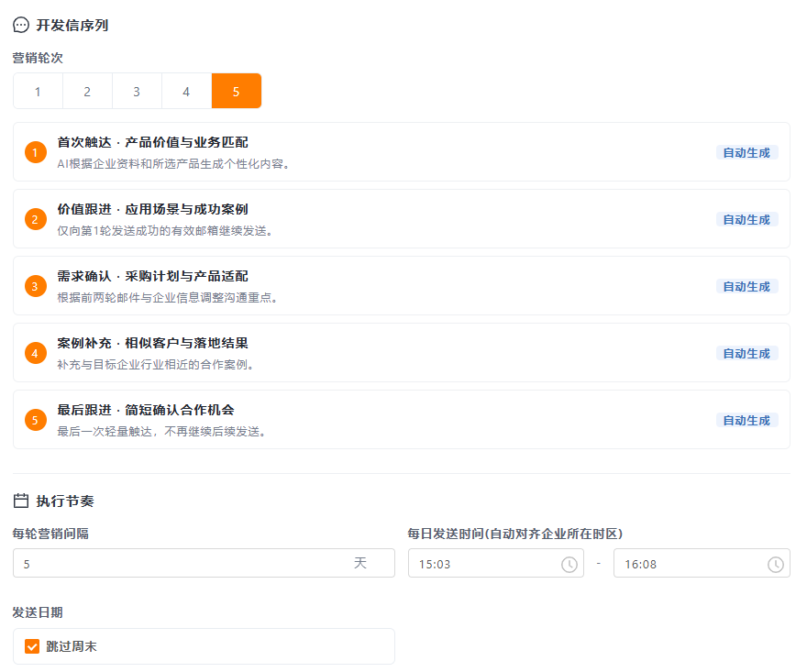This screenshot has height=672, width=807.
Task: Click orange step badge 1 for 首次触达
Action: pos(36,152)
